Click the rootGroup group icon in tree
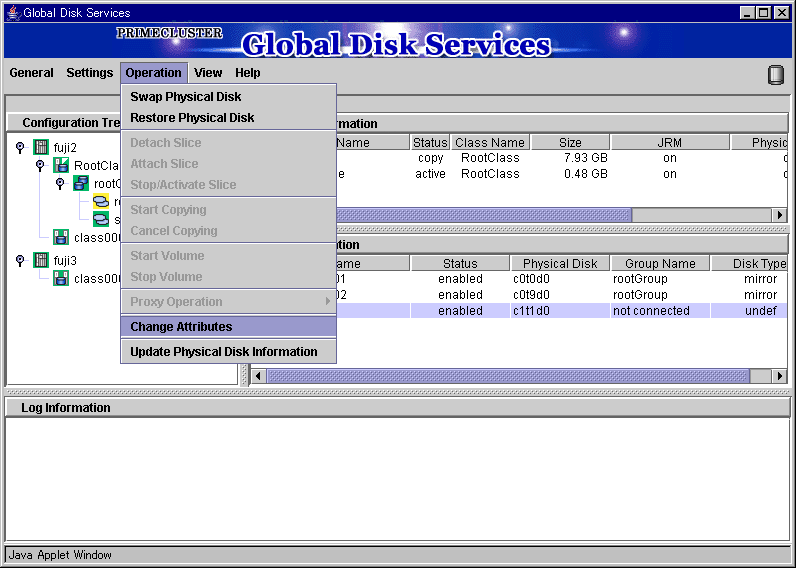The width and height of the screenshot is (796, 568). pyautogui.click(x=81, y=183)
